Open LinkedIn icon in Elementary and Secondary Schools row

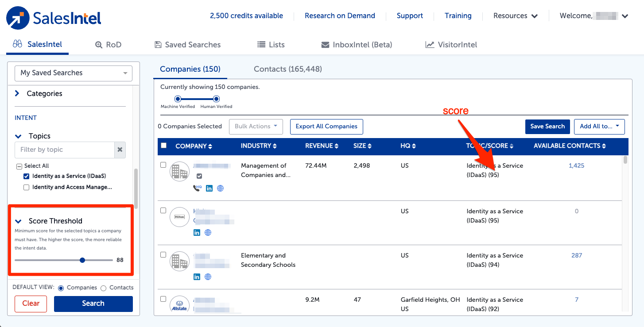(197, 277)
